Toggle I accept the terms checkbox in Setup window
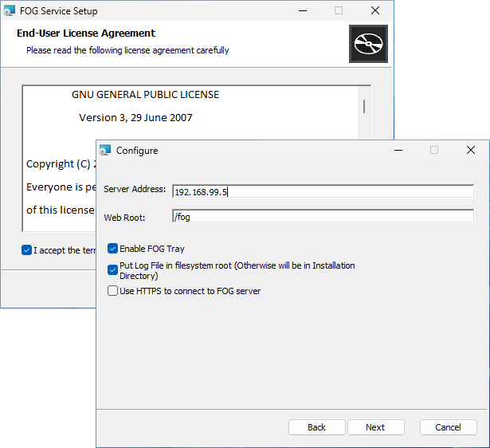Image resolution: width=490 pixels, height=448 pixels. point(26,250)
